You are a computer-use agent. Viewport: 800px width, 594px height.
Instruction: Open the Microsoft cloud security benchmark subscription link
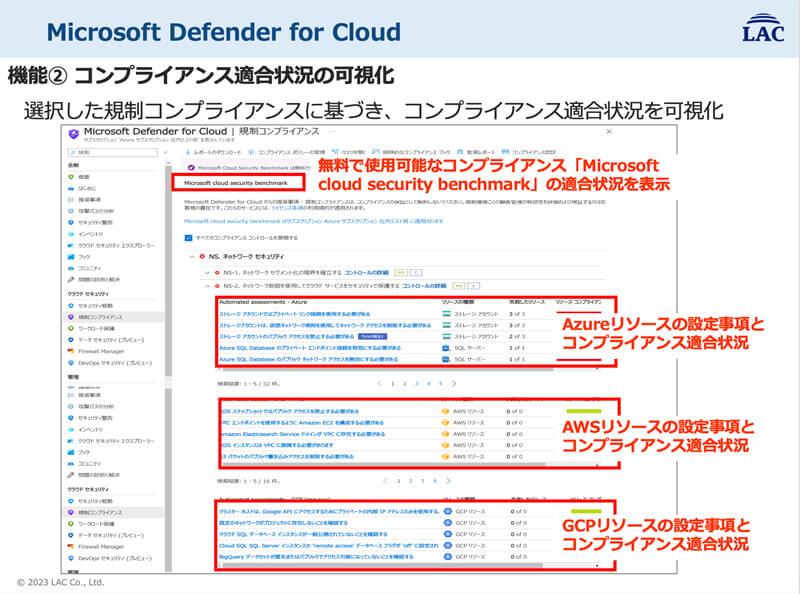point(313,221)
